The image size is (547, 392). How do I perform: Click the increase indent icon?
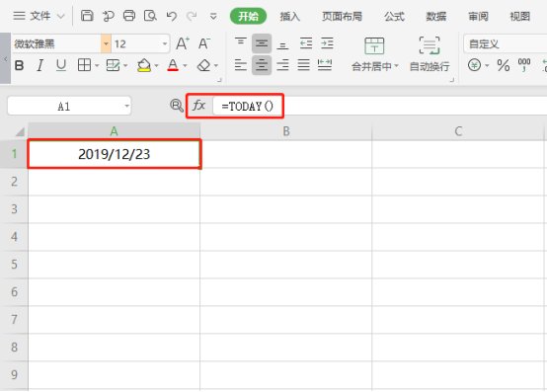327,43
